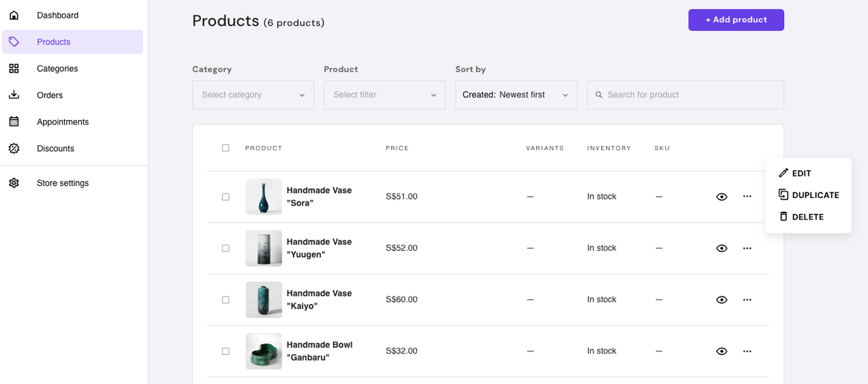Tick the checkbox next to Handmade Vase Kaiyo
The width and height of the screenshot is (868, 384).
226,299
